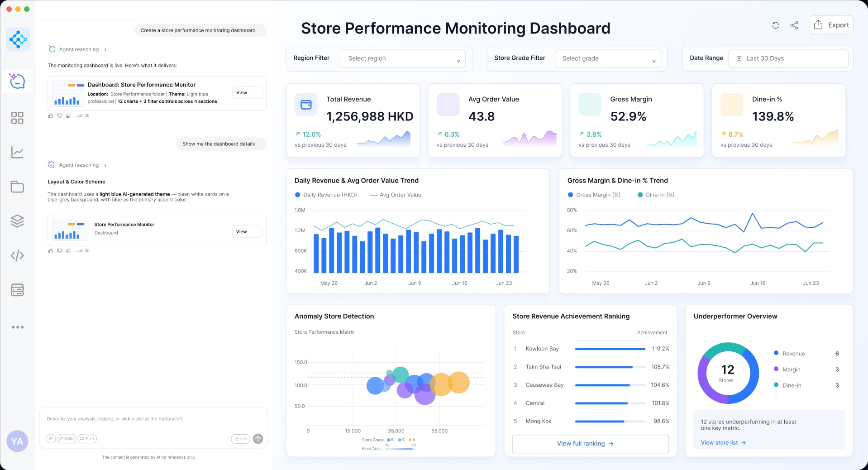
Task: Toggle Store Grade B in scatter legend
Action: click(391, 440)
